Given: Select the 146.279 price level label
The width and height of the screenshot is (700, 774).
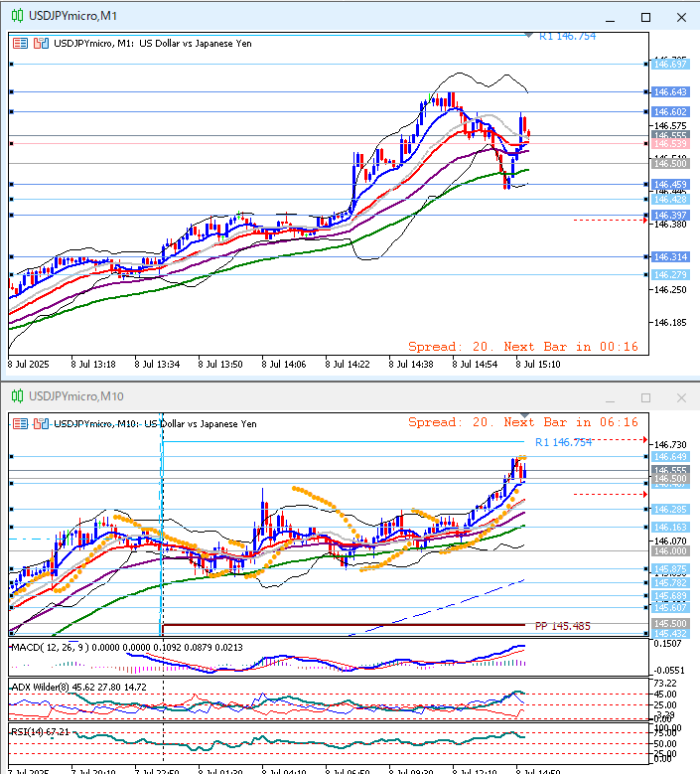Looking at the screenshot, I should 670,274.
